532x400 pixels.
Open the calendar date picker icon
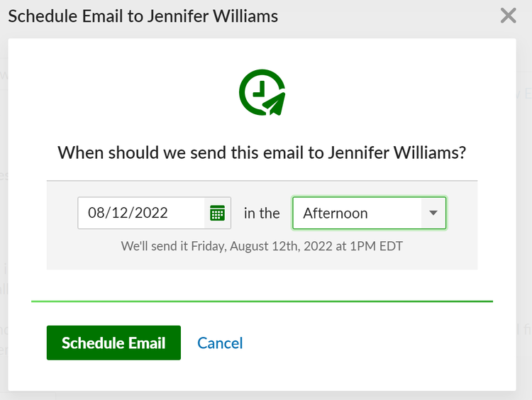(x=218, y=213)
